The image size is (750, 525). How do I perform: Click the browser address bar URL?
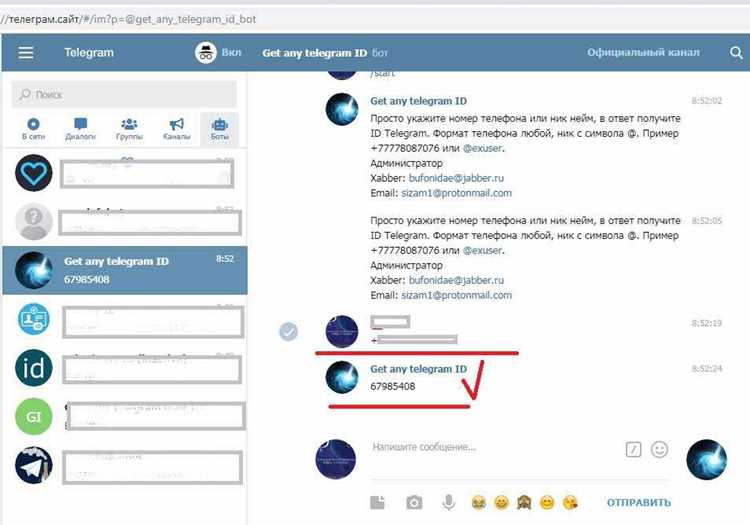(128, 19)
